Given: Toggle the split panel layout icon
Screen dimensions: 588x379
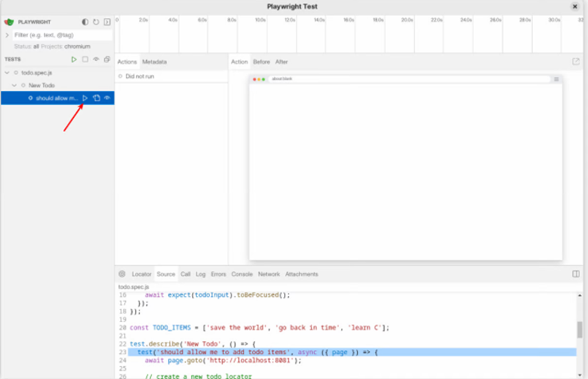Looking at the screenshot, I should click(575, 274).
